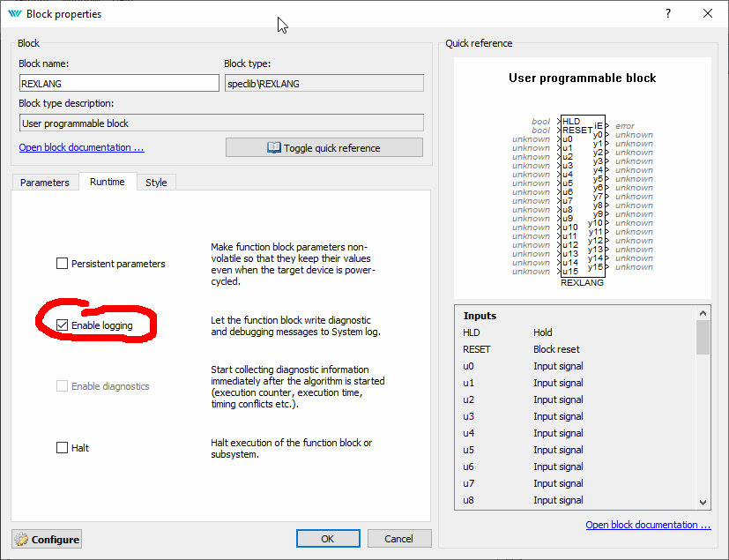Select the HLD Hold row
This screenshot has width=729, height=560.
(575, 332)
